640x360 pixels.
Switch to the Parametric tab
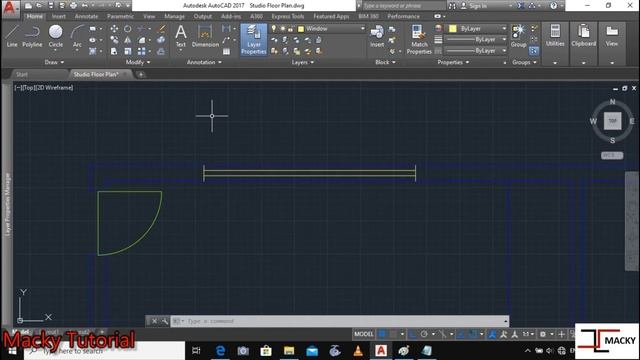pyautogui.click(x=120, y=16)
